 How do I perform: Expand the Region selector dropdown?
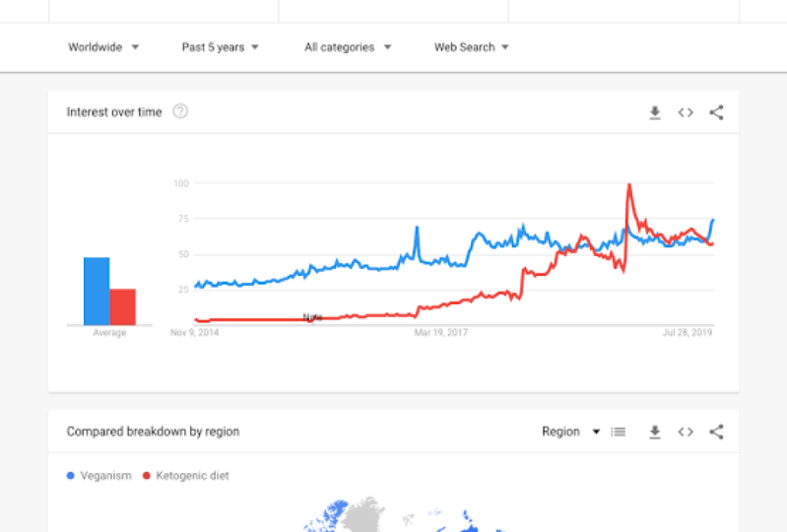click(x=571, y=432)
